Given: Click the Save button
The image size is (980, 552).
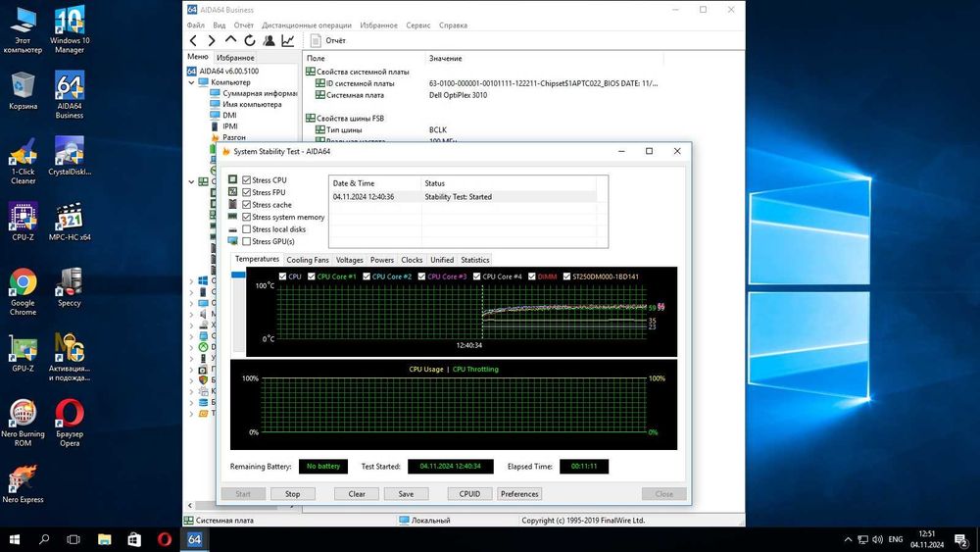Looking at the screenshot, I should [407, 494].
